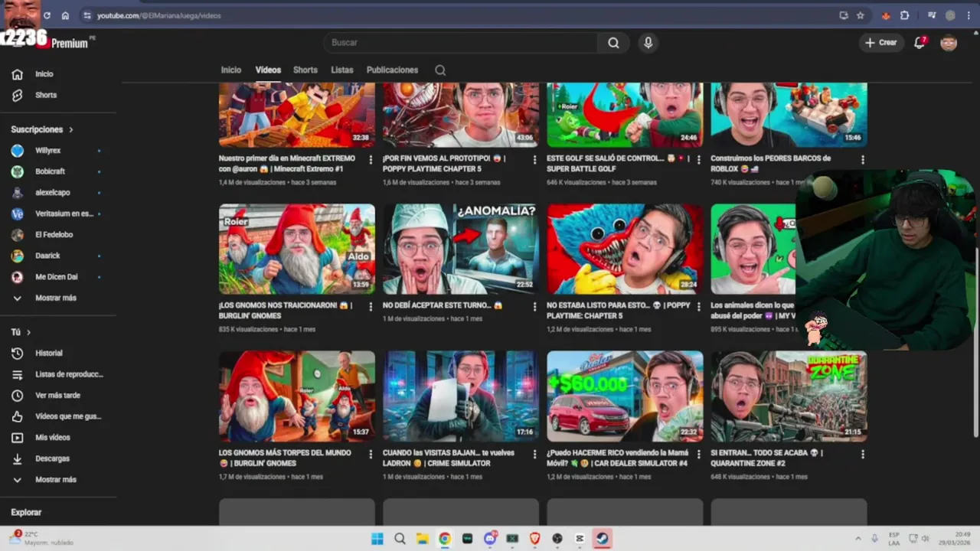The width and height of the screenshot is (980, 551).
Task: Open options menu for CRIME SIMULATOR video
Action: 534,454
